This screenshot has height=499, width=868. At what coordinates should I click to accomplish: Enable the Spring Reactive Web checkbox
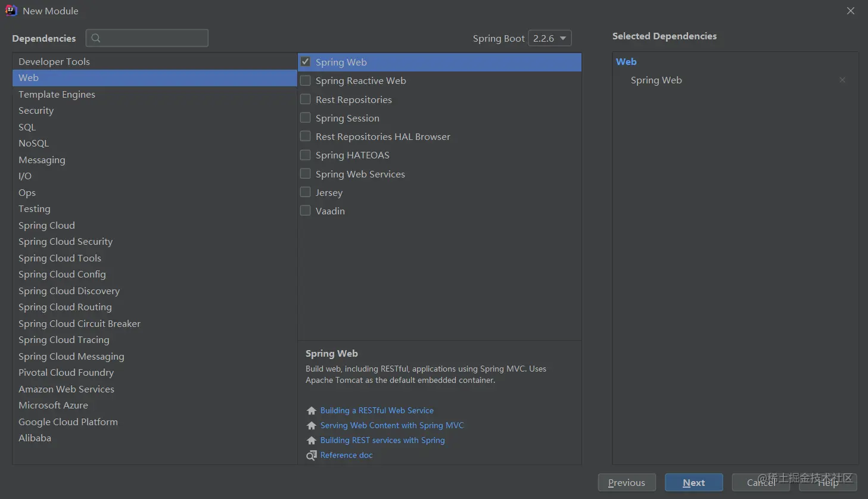(x=306, y=80)
